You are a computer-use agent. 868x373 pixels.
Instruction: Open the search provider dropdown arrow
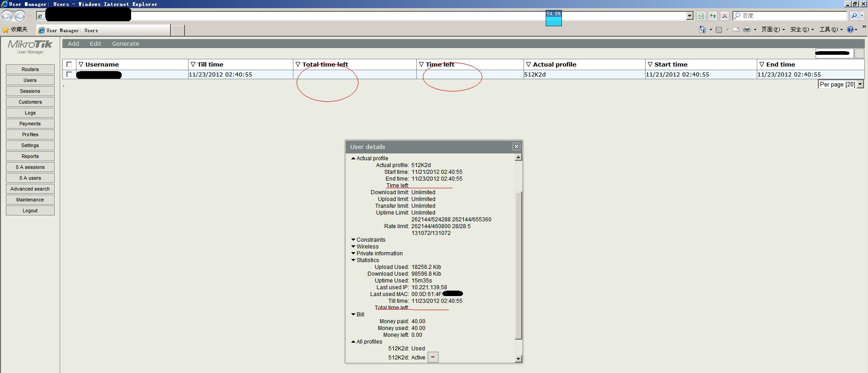tap(862, 16)
